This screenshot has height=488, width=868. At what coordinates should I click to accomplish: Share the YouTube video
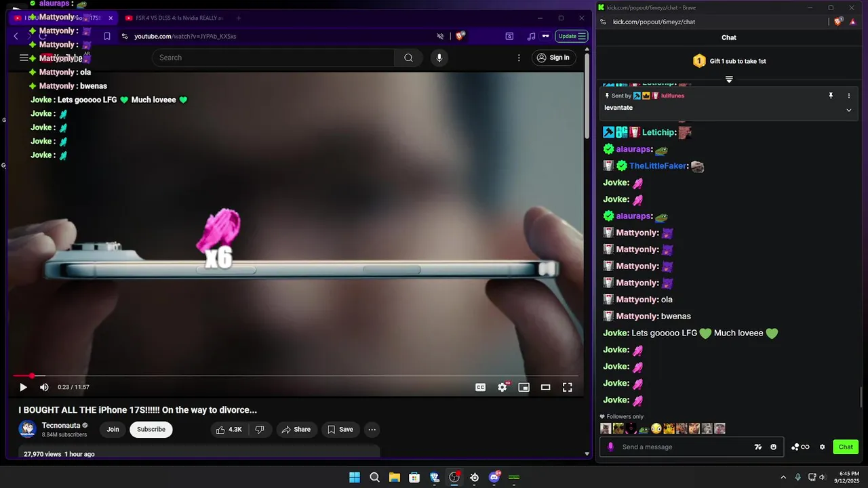296,429
